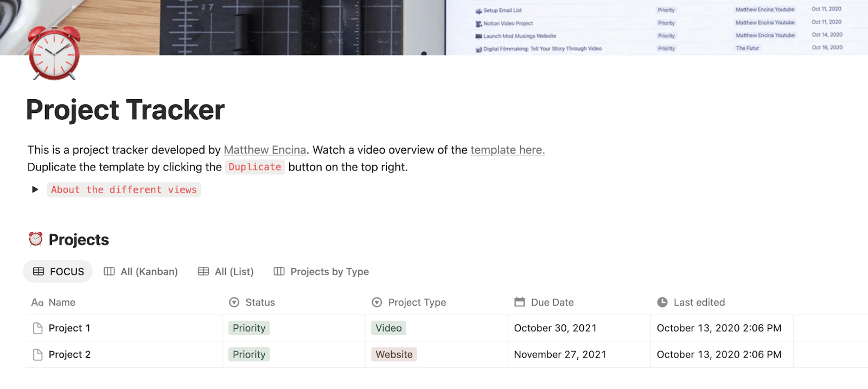Switch to the All (List) view tab
Screen dimensions: 868x389
(226, 272)
